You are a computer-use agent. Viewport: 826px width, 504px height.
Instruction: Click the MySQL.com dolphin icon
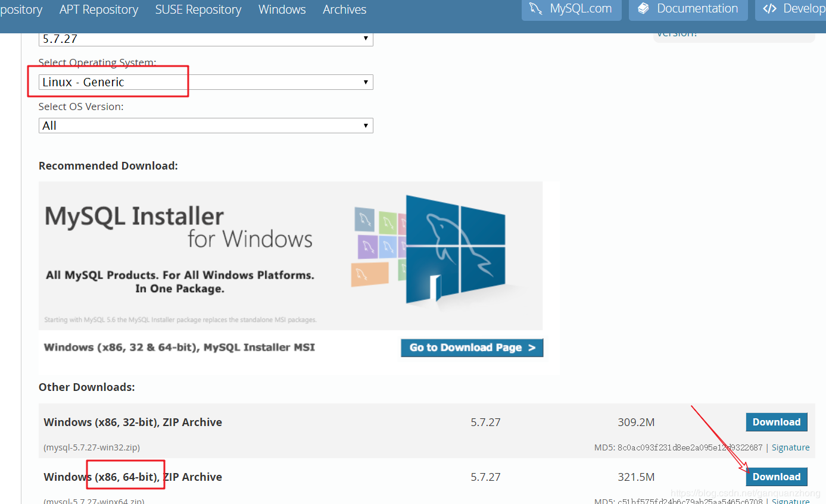click(x=536, y=9)
